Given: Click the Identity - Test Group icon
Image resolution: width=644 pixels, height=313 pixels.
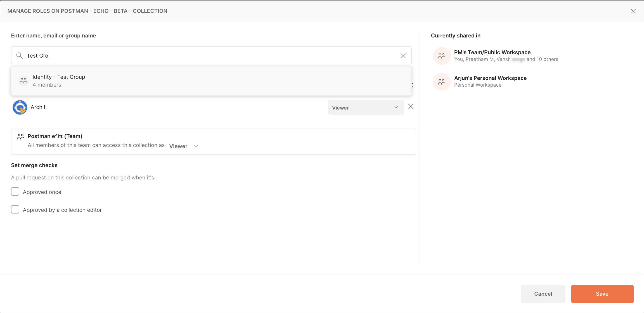Looking at the screenshot, I should (23, 81).
